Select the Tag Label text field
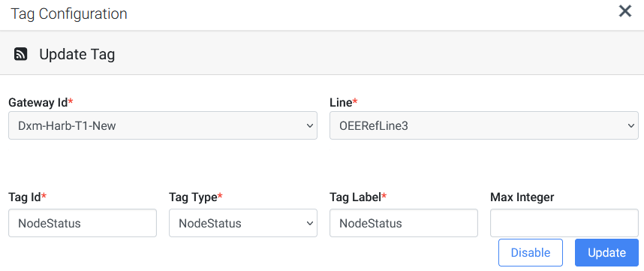644x271 pixels. 404,223
